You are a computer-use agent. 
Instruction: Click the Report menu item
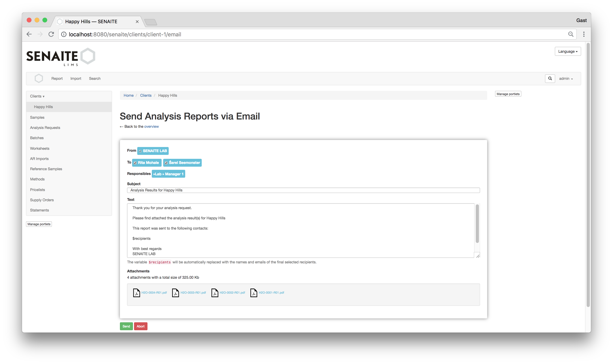57,78
